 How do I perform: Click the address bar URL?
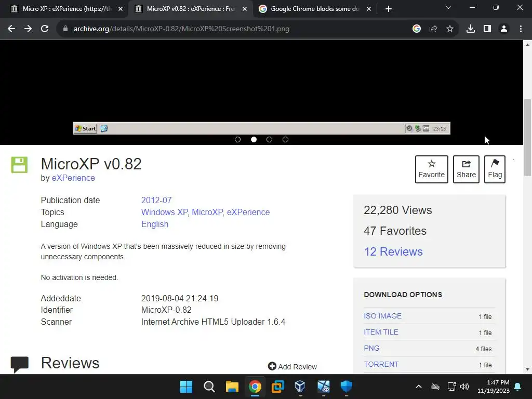point(181,29)
